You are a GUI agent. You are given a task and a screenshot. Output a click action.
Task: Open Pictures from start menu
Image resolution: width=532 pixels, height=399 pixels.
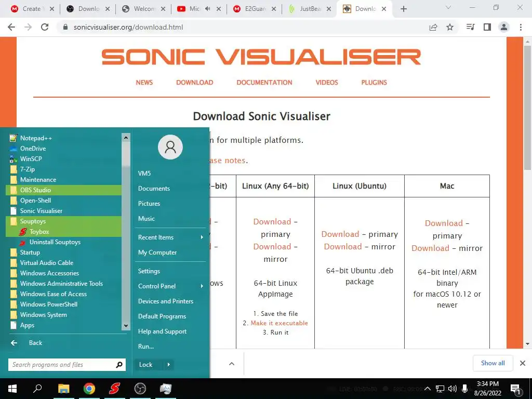click(170, 204)
